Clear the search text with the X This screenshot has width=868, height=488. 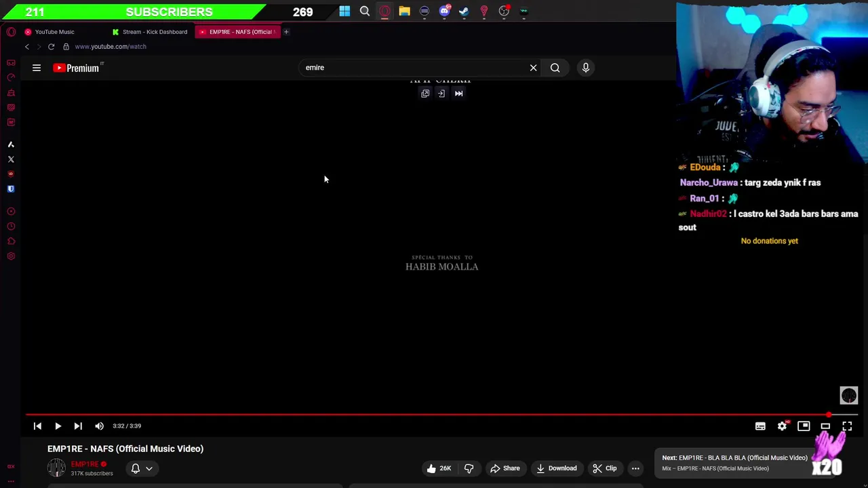coord(533,68)
